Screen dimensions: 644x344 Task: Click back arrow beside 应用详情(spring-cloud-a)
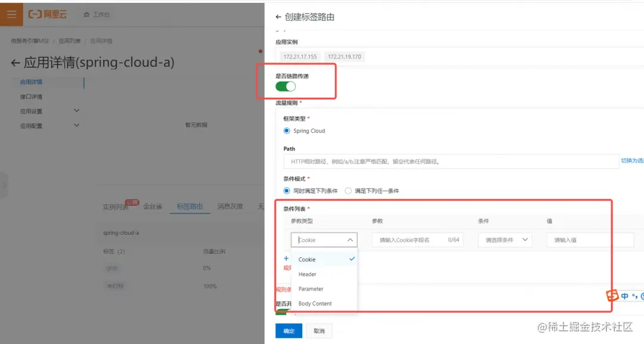pyautogui.click(x=15, y=63)
